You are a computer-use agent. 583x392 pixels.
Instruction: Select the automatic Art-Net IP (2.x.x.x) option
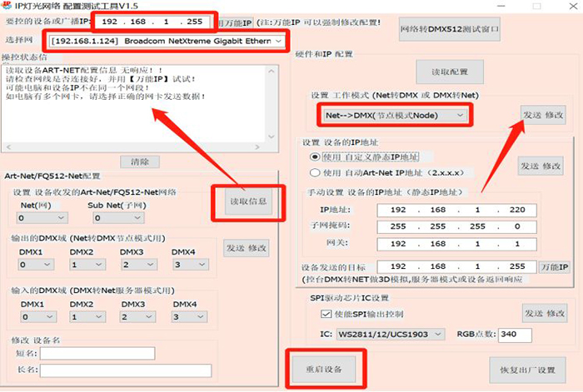[315, 173]
